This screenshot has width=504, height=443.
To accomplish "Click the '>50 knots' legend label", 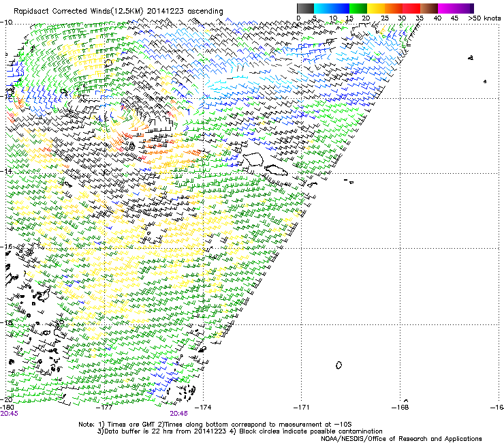I will [484, 18].
